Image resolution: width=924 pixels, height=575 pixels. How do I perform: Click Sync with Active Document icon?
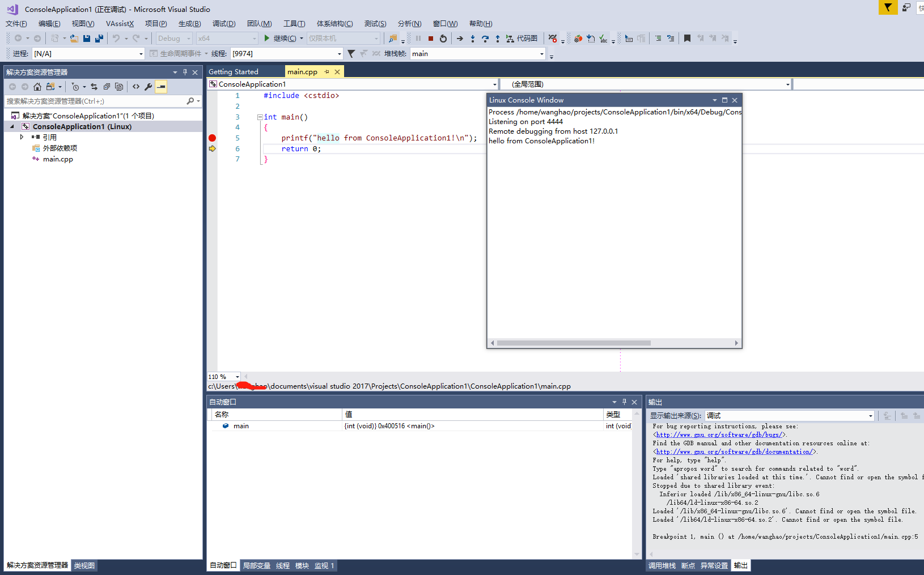coord(94,87)
